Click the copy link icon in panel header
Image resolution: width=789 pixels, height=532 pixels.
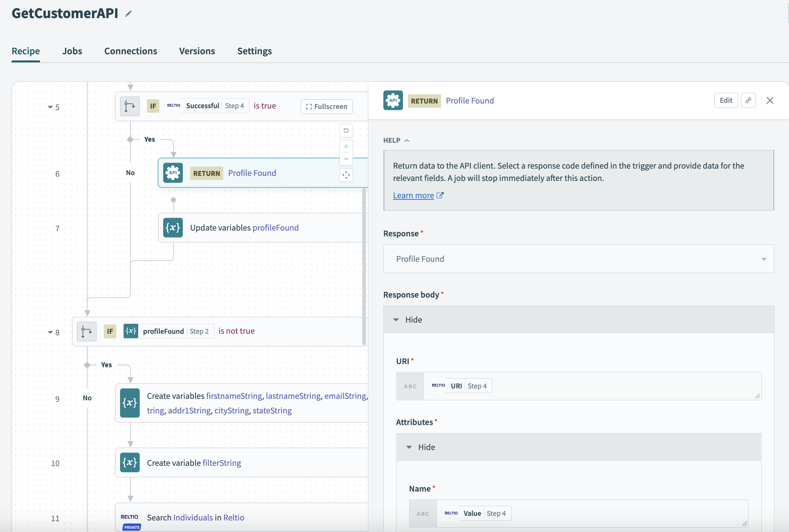coord(748,100)
